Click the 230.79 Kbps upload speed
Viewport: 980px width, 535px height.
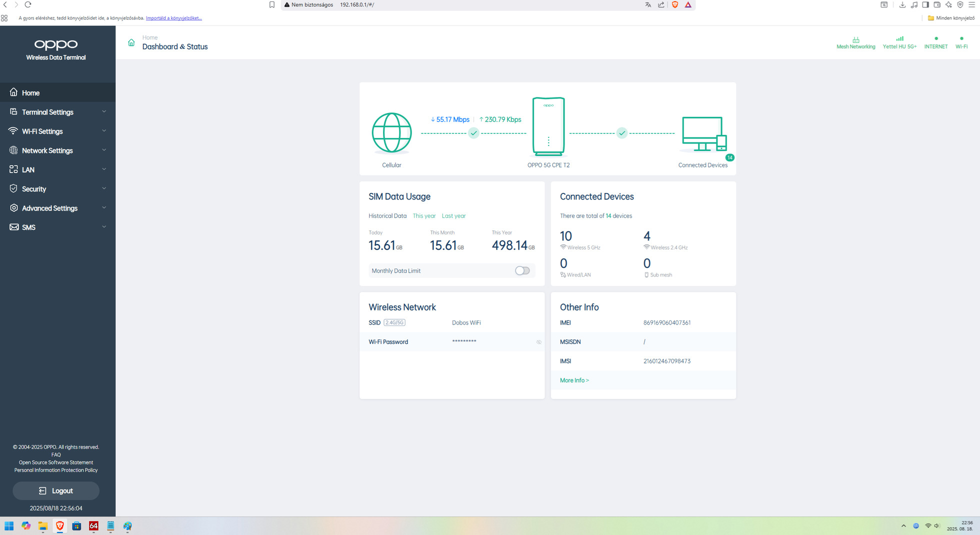500,119
